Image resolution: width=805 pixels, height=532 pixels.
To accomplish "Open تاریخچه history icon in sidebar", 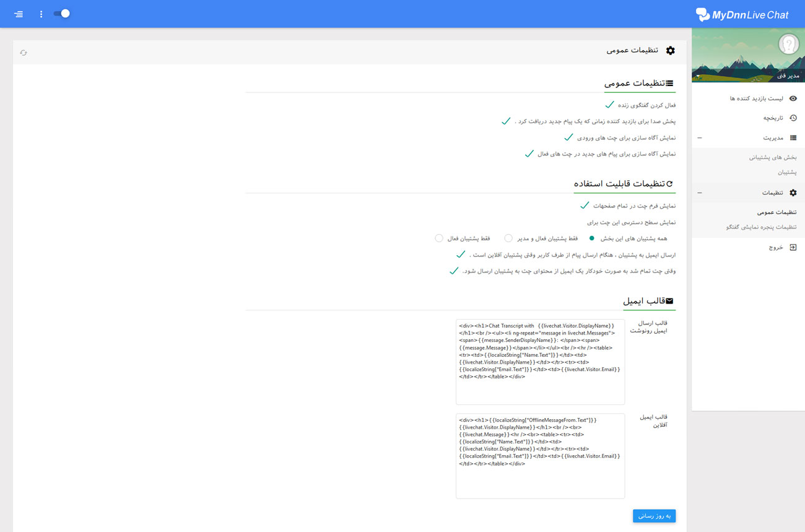I will click(x=793, y=118).
